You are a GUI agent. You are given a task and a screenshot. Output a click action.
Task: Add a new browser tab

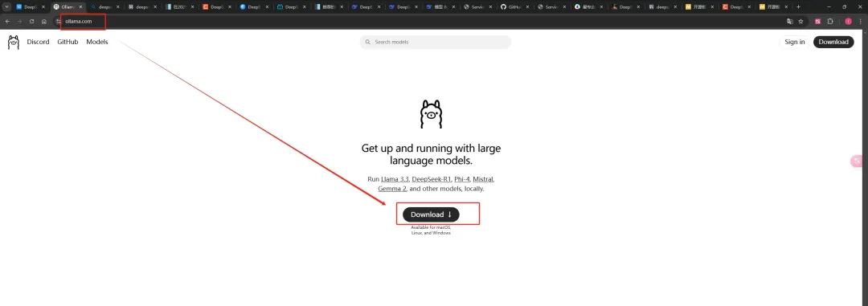[x=798, y=6]
